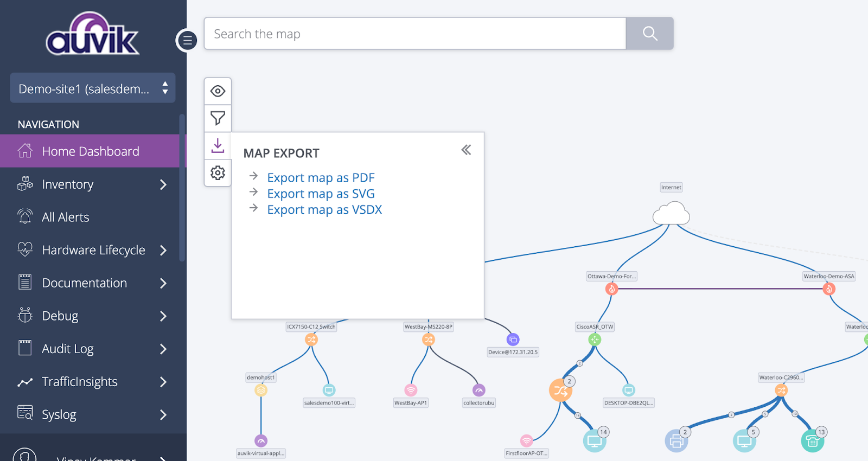Viewport: 868px width, 461px height.
Task: Click the Inventory boxes icon
Action: click(x=25, y=183)
